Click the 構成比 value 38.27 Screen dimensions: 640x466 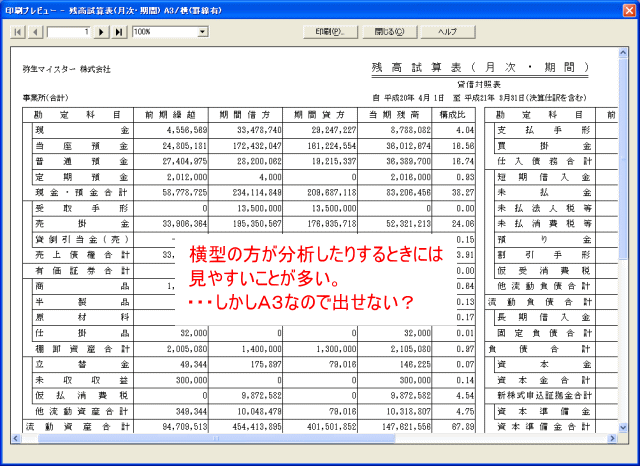coord(463,193)
